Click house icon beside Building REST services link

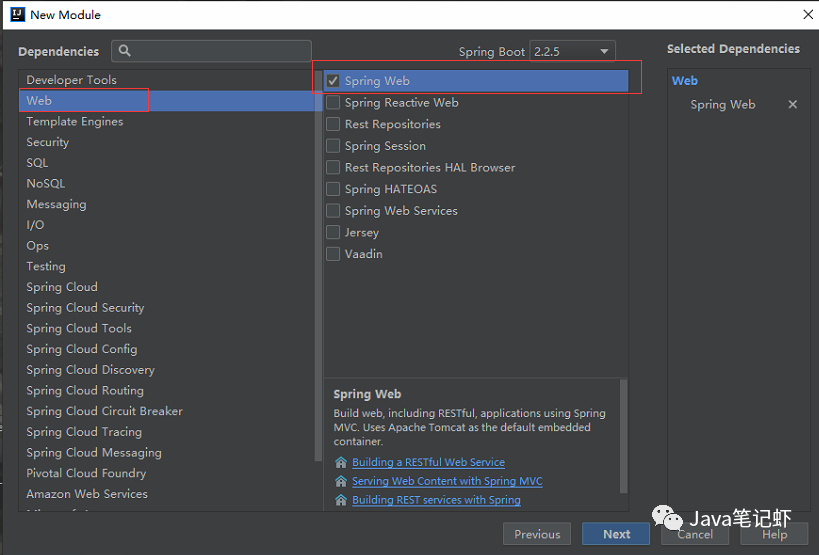(341, 500)
